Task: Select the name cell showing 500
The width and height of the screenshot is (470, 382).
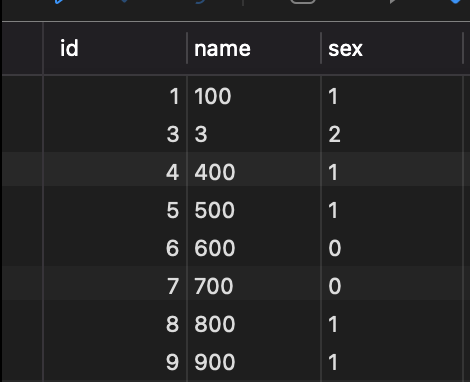Action: [x=254, y=210]
